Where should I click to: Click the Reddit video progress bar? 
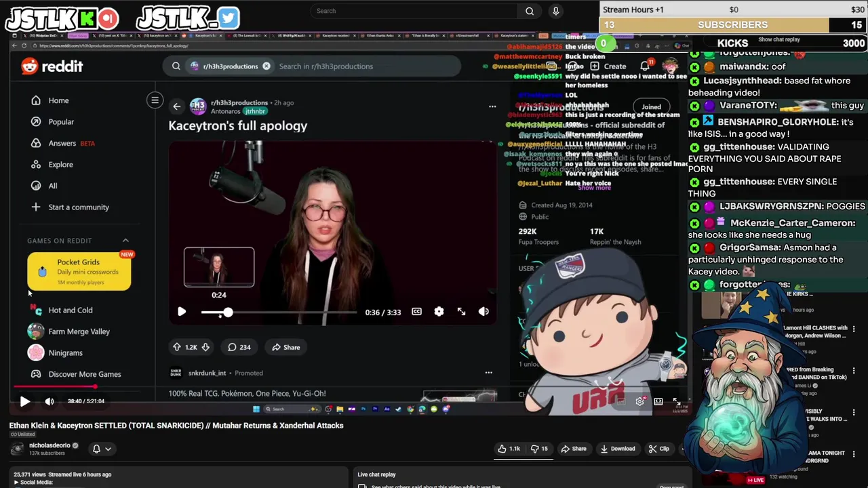click(x=279, y=312)
